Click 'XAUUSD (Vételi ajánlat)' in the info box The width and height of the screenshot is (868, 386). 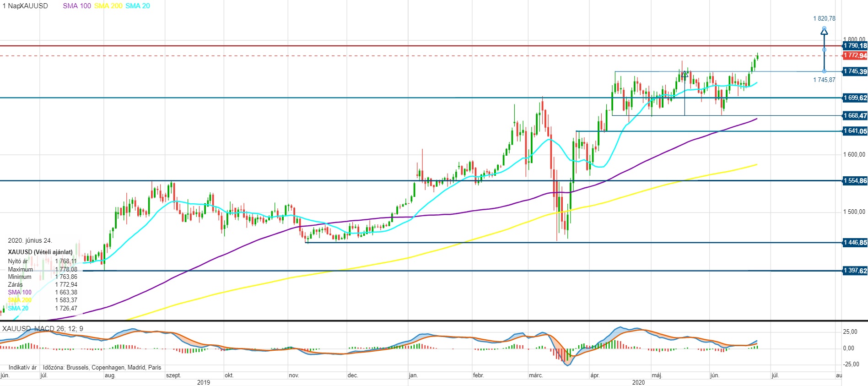pyautogui.click(x=40, y=252)
